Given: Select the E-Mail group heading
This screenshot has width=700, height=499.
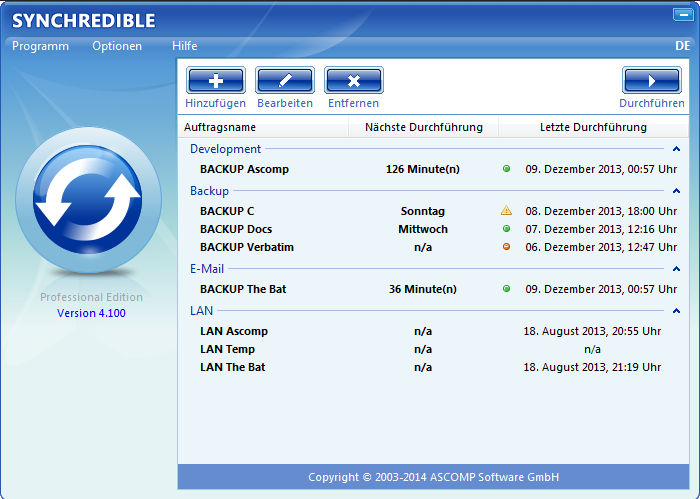Looking at the screenshot, I should (x=207, y=269).
